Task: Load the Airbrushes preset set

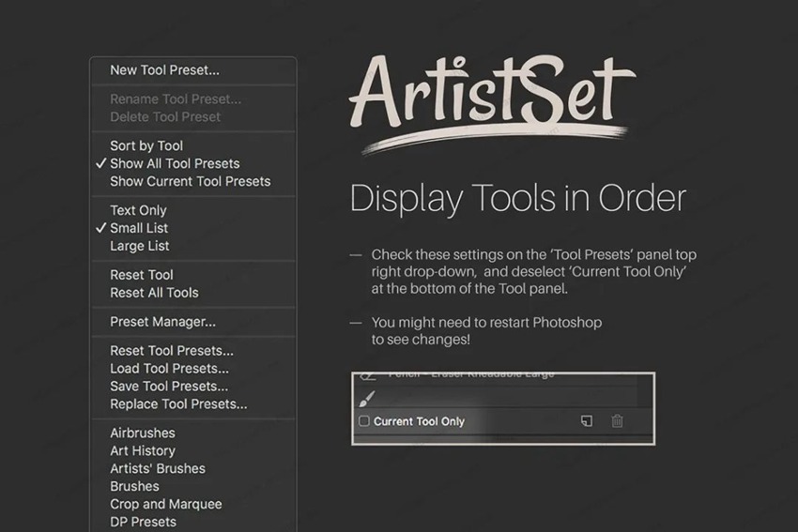Action: click(x=143, y=433)
